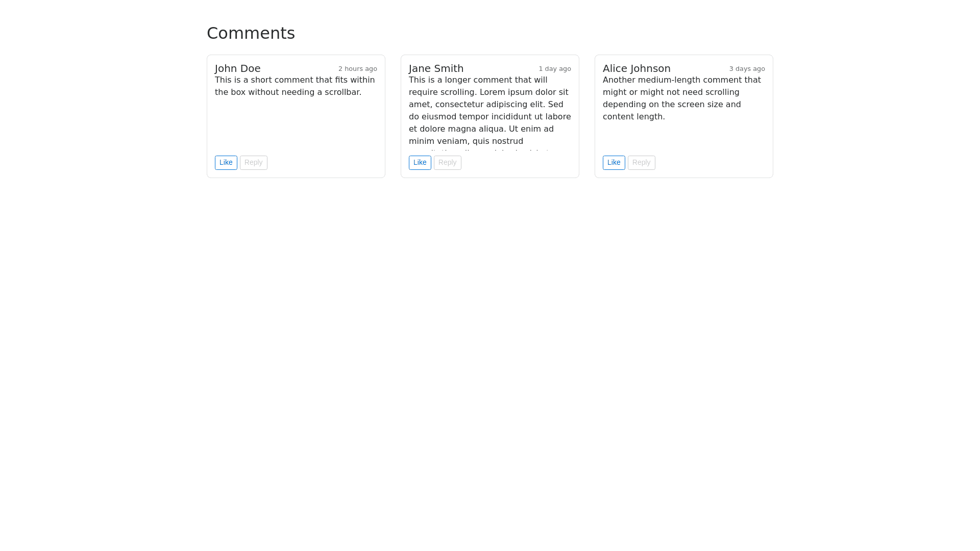This screenshot has height=551, width=980.
Task: Like Jane Smith's comment
Action: [x=420, y=163]
